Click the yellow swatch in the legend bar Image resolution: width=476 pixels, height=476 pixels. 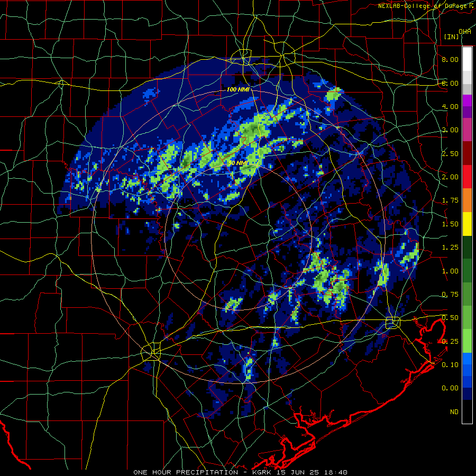(x=467, y=224)
